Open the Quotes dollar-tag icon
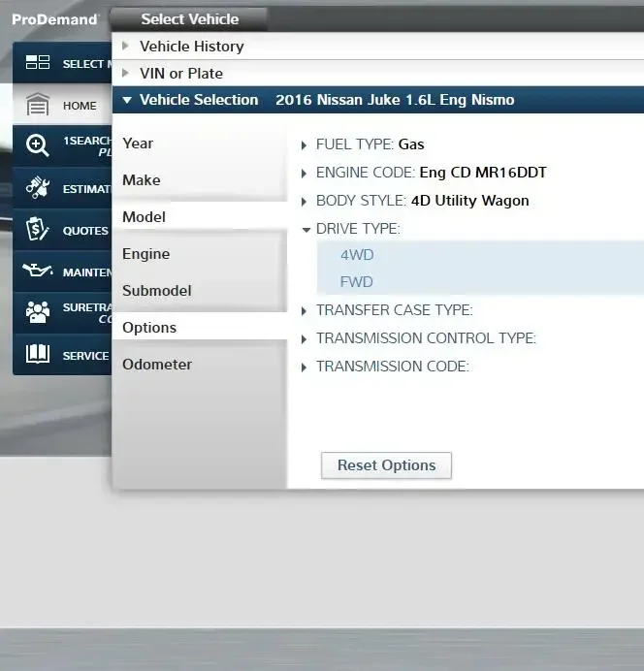 [37, 229]
